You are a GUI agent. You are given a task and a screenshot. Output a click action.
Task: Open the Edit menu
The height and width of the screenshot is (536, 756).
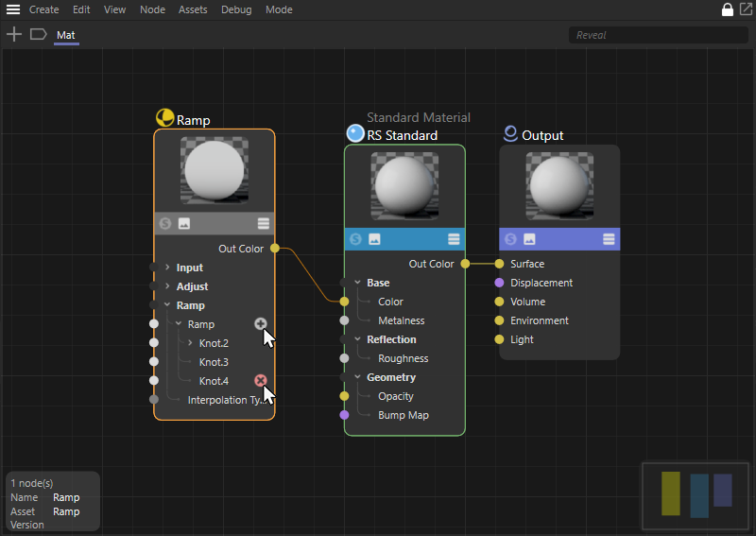81,9
